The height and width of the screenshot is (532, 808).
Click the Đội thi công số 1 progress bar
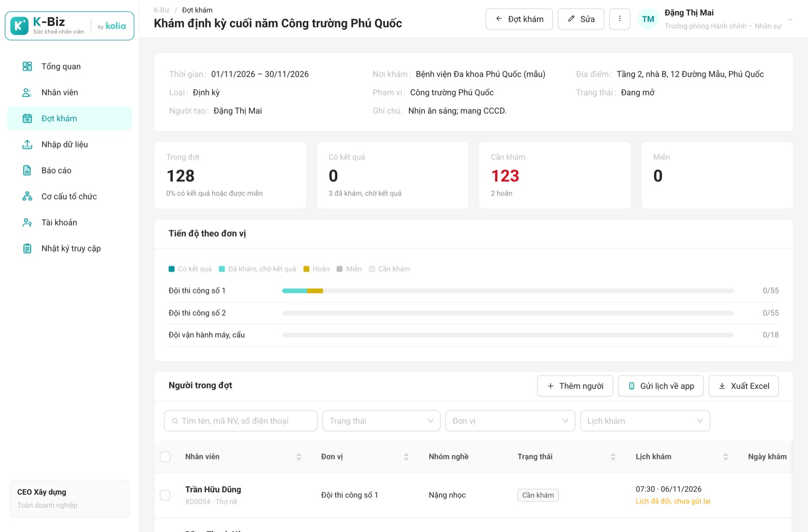(x=508, y=291)
